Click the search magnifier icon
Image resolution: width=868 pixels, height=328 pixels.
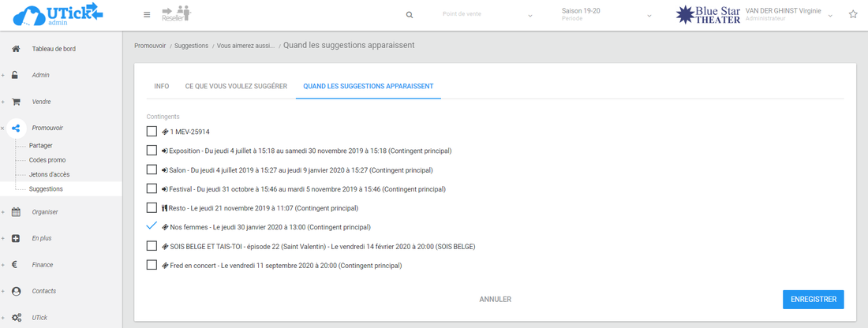pyautogui.click(x=409, y=15)
